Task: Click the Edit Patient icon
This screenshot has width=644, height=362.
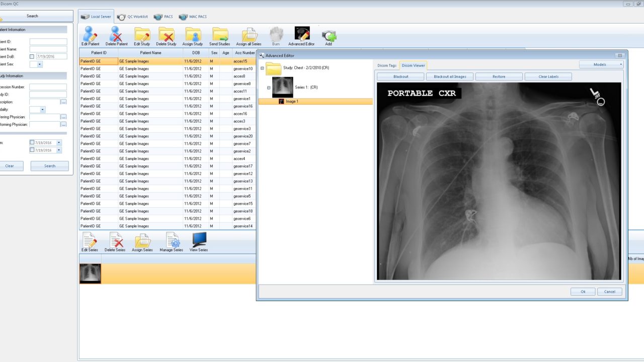Action: click(91, 35)
